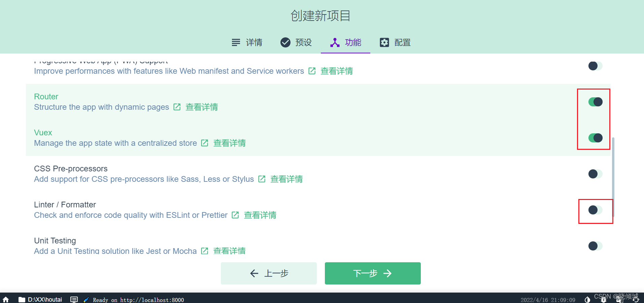Screen dimensions: 644x303
Task: Click the 配置 gear icon
Action: tap(384, 42)
